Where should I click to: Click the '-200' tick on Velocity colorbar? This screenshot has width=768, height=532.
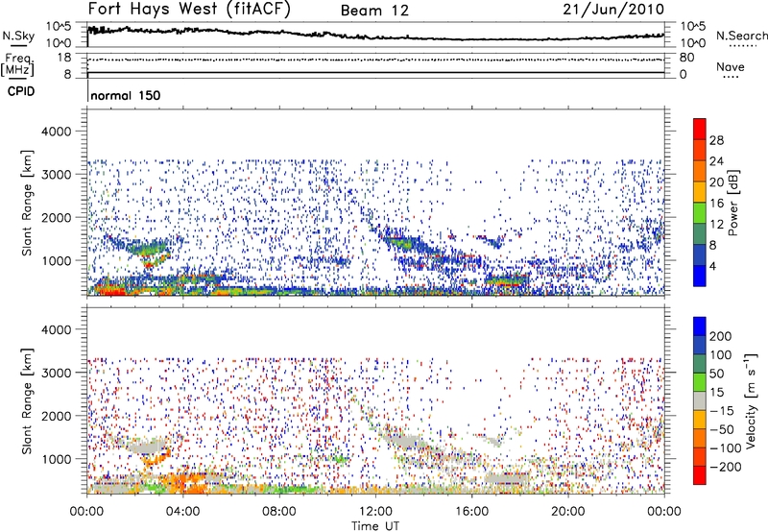pos(726,467)
